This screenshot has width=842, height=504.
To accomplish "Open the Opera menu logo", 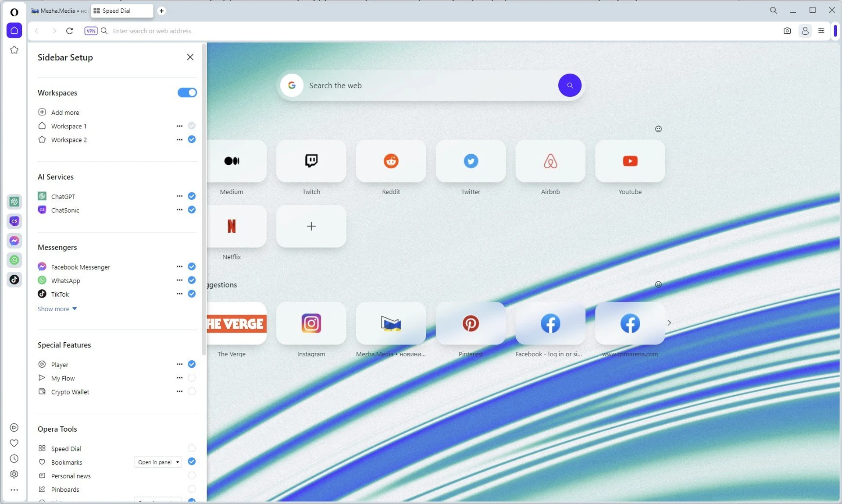I will (14, 12).
